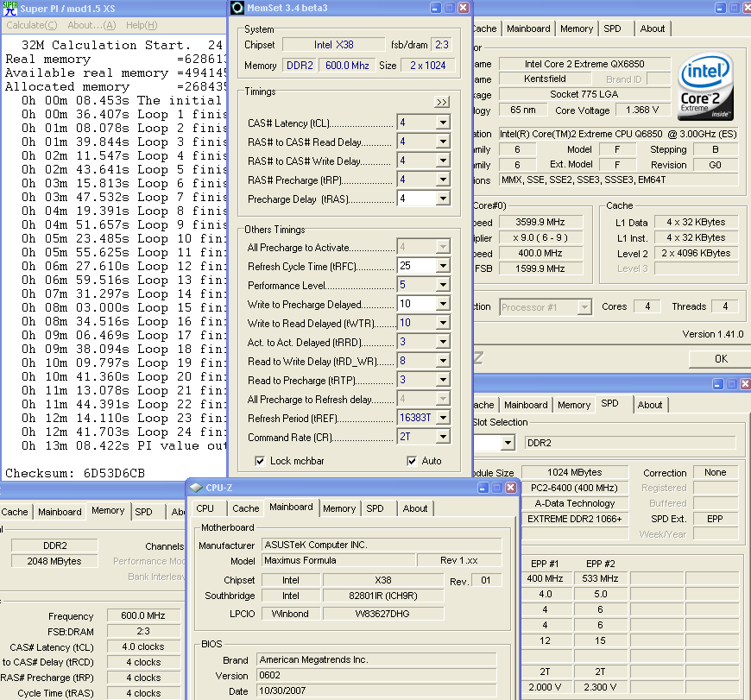Click the W83627DHG LPCIO value

tap(383, 614)
